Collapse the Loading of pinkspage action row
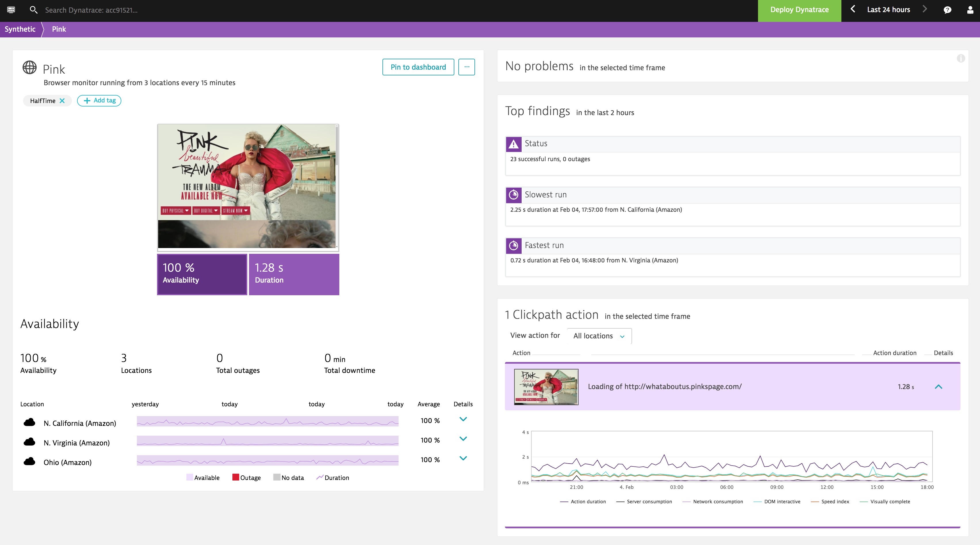Screen dimensions: 980x545 tap(939, 387)
